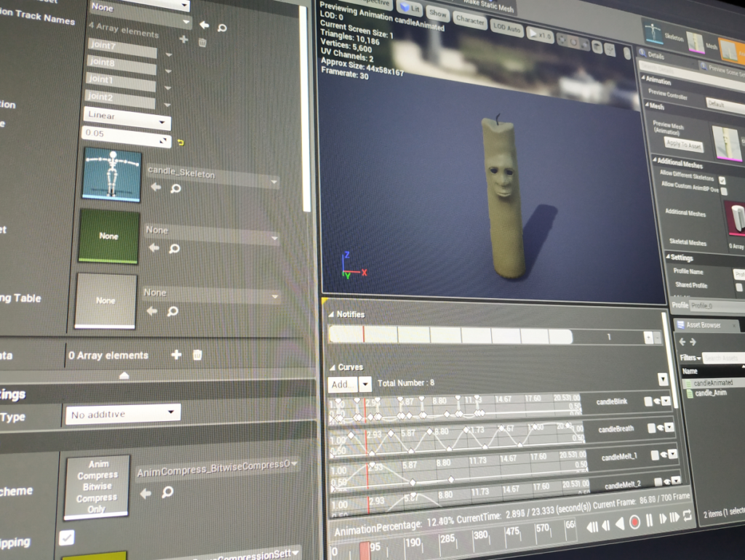Open dropdown arrow next to Add curve
This screenshot has height=560, width=745.
click(x=365, y=384)
